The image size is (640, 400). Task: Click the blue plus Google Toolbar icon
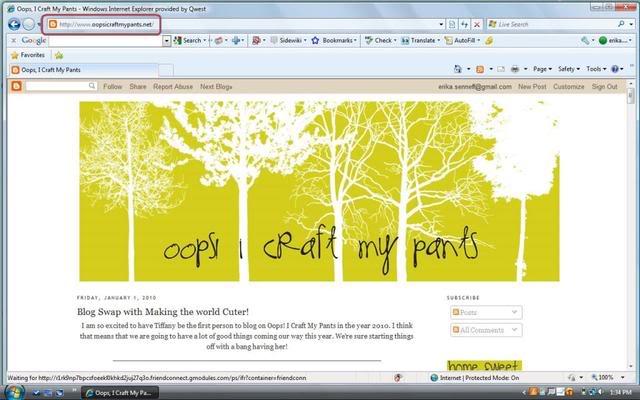236,40
